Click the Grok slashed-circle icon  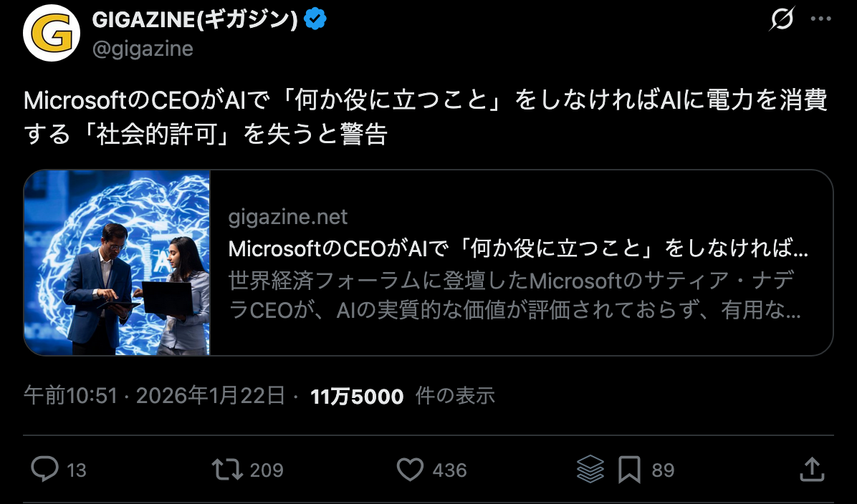(780, 20)
